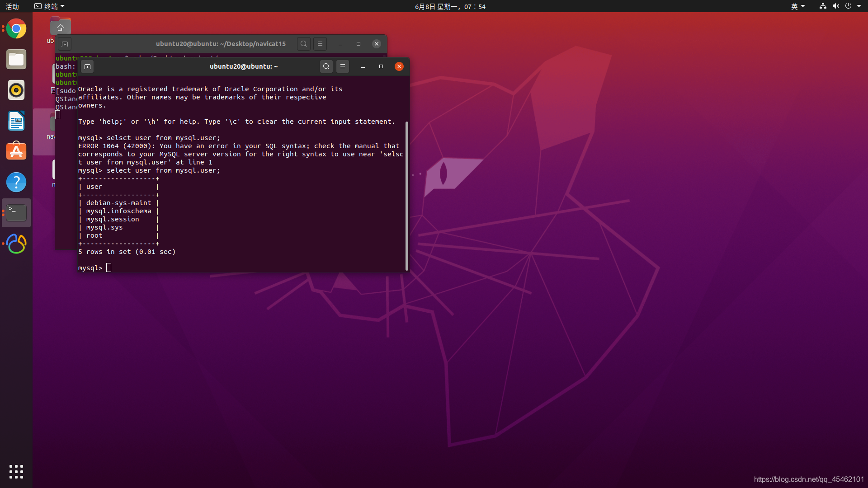Expand the system menu arrow
The width and height of the screenshot is (868, 488).
(x=859, y=6)
